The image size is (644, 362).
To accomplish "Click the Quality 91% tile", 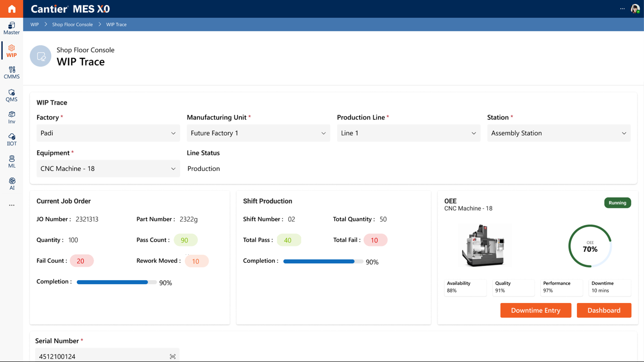I will pyautogui.click(x=513, y=287).
